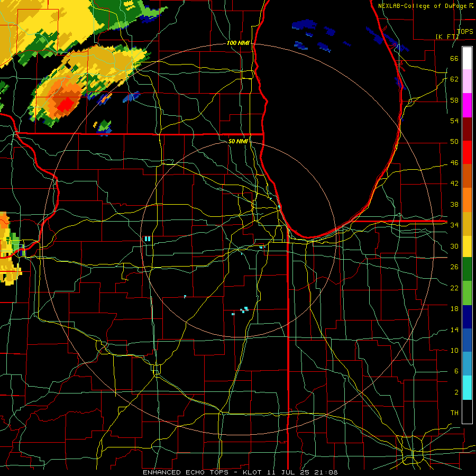Screen dimensions: 476x476
Task: Click the white swatch in the tops legend
Action: tap(467, 58)
